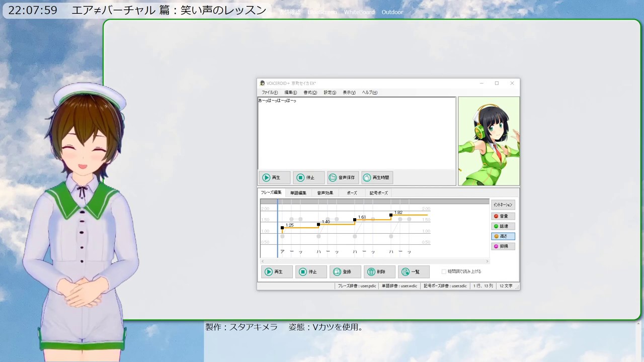The image size is (644, 362).
Task: Delete the phrase with 削除
Action: click(379, 271)
